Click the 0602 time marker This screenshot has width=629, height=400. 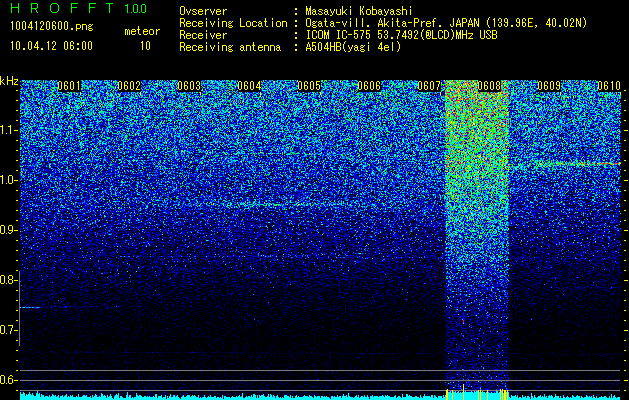pos(129,86)
